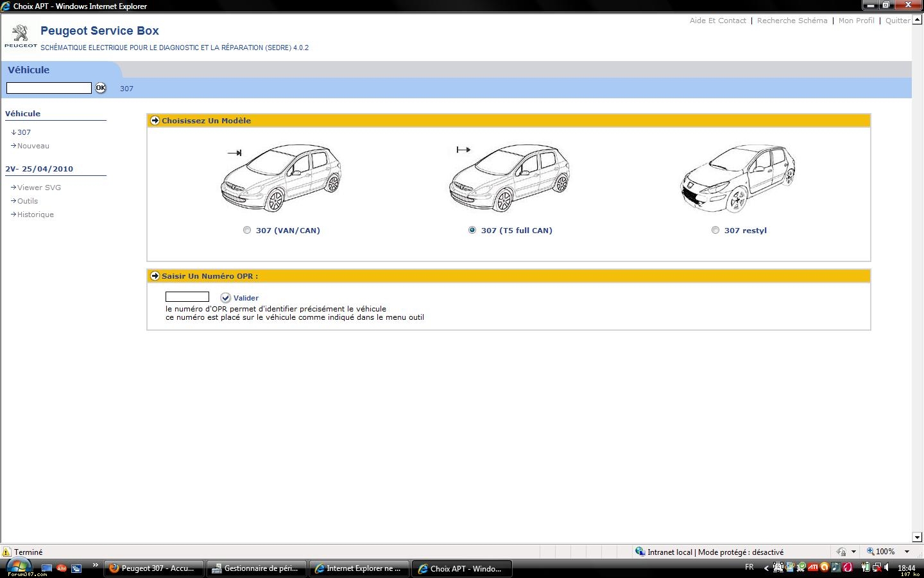924x578 pixels.
Task: Open Viewer SVG in the sidebar
Action: point(39,188)
